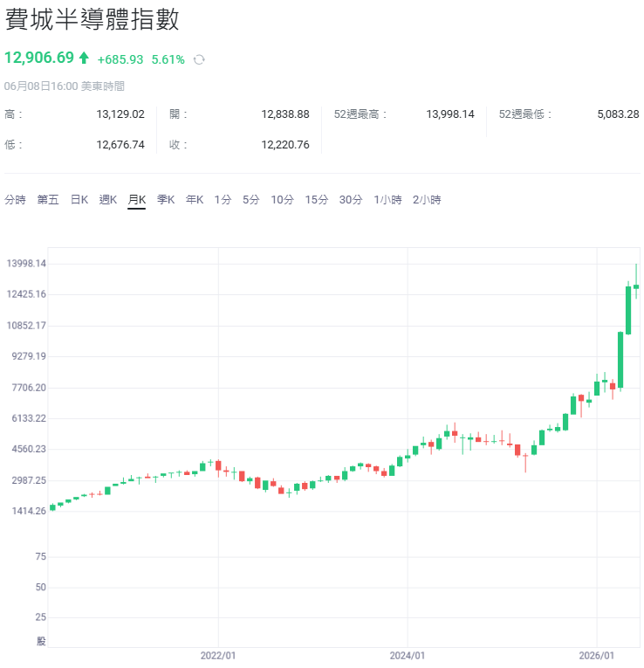Click the high value 13,129.02
This screenshot has height=668, width=644.
[120, 114]
